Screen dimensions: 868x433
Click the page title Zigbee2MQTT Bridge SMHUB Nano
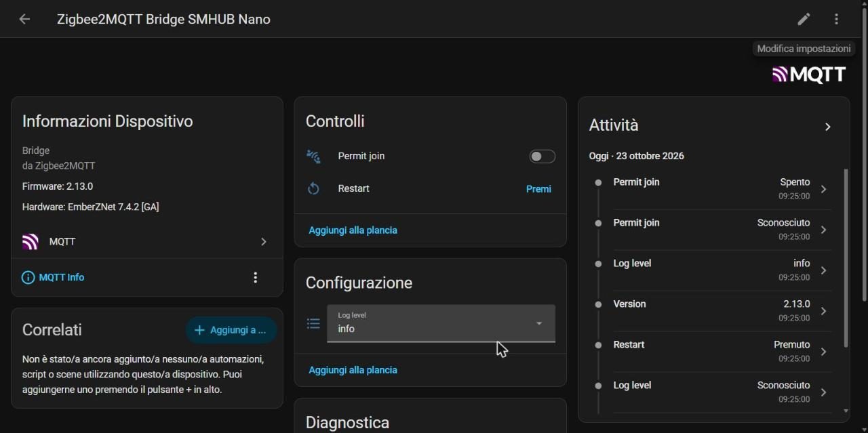click(x=163, y=19)
